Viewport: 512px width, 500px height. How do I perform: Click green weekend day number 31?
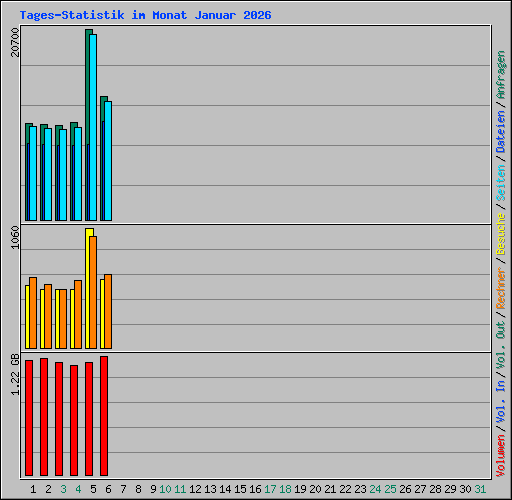[x=480, y=489]
